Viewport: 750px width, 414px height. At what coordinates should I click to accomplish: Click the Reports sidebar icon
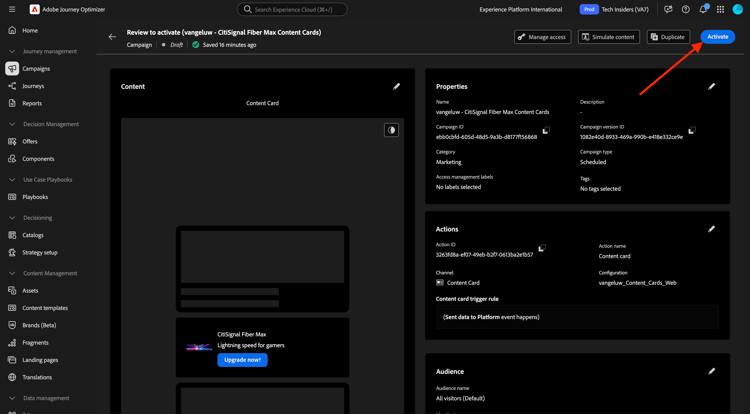click(12, 103)
